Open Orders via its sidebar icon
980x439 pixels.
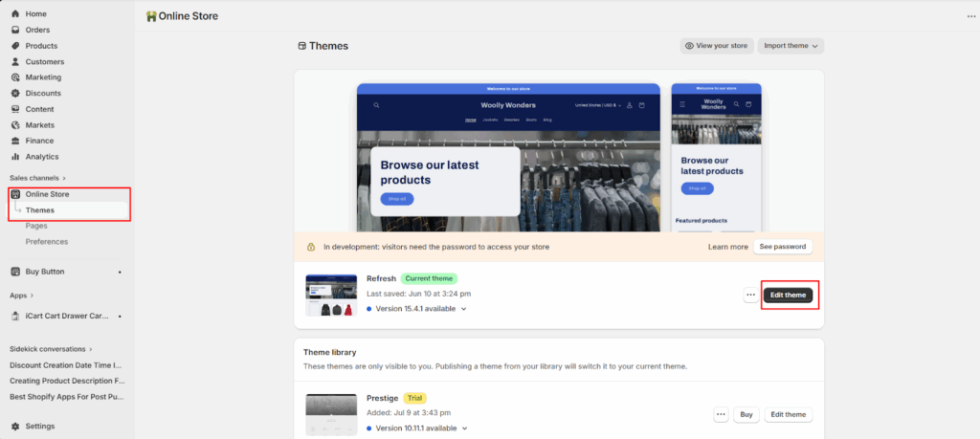click(15, 30)
